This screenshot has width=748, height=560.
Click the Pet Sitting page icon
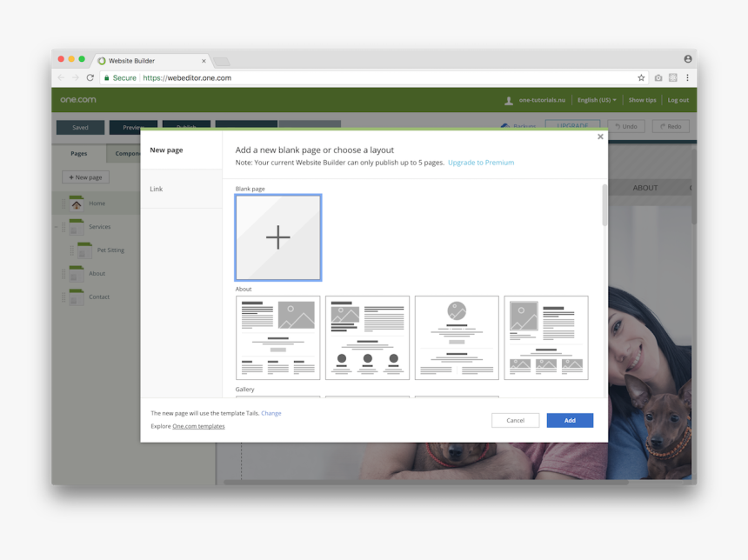coord(85,250)
